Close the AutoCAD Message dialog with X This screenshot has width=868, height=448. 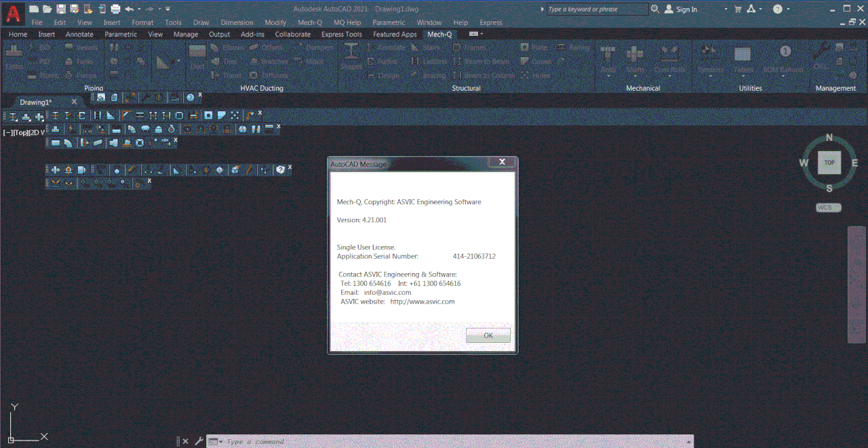tap(502, 162)
